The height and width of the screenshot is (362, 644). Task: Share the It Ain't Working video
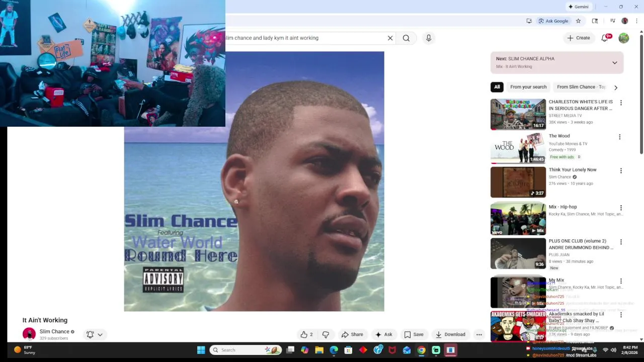[352, 334]
